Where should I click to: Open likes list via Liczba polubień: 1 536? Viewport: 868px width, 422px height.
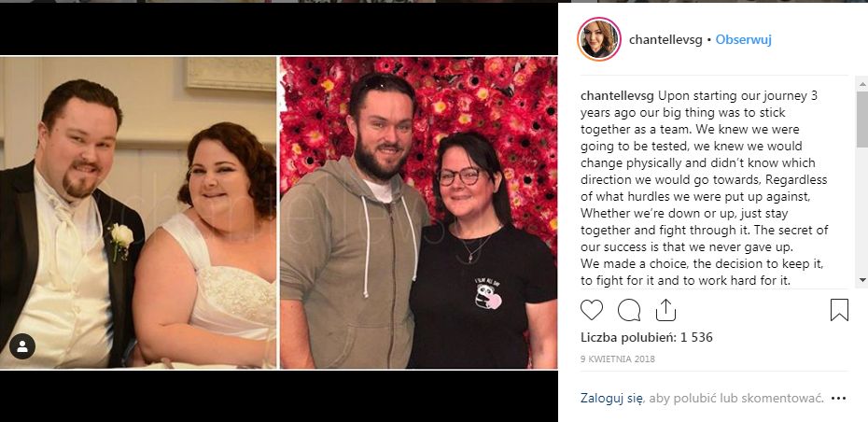click(x=647, y=337)
